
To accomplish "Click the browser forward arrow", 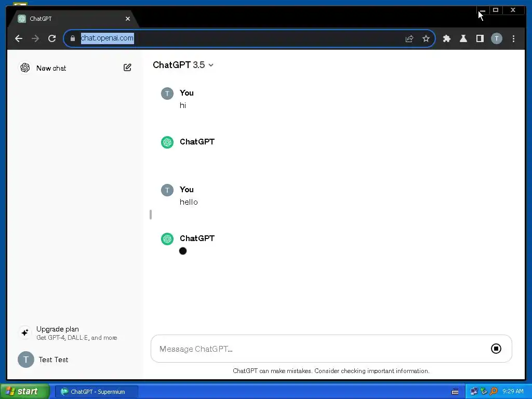I will coord(35,38).
